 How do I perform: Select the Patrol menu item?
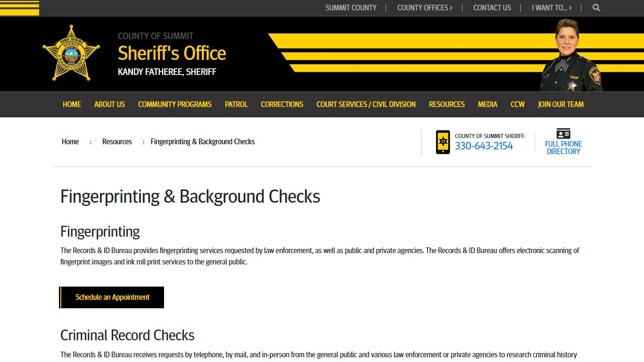pyautogui.click(x=236, y=104)
